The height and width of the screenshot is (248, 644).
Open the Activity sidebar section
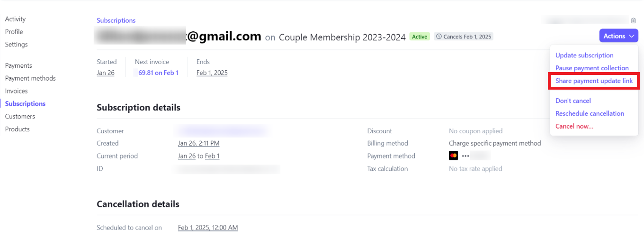coord(15,19)
